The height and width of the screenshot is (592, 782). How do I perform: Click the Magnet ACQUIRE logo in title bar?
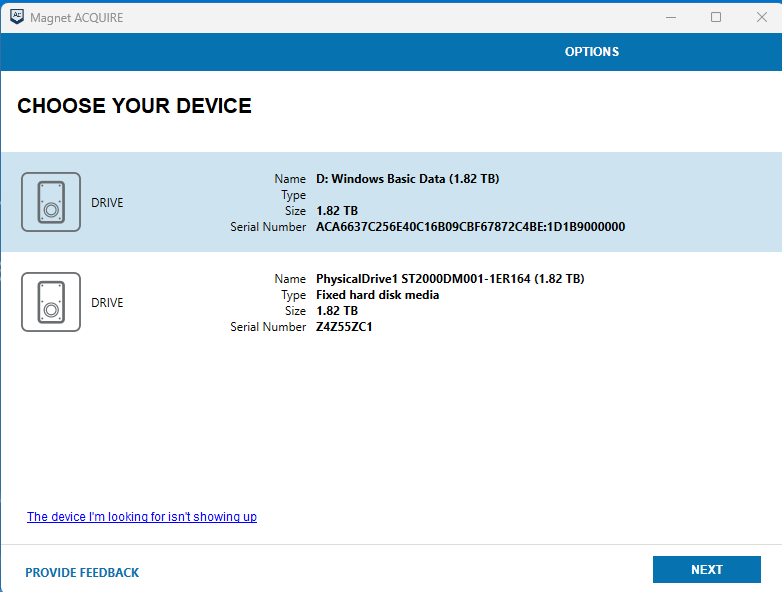17,17
